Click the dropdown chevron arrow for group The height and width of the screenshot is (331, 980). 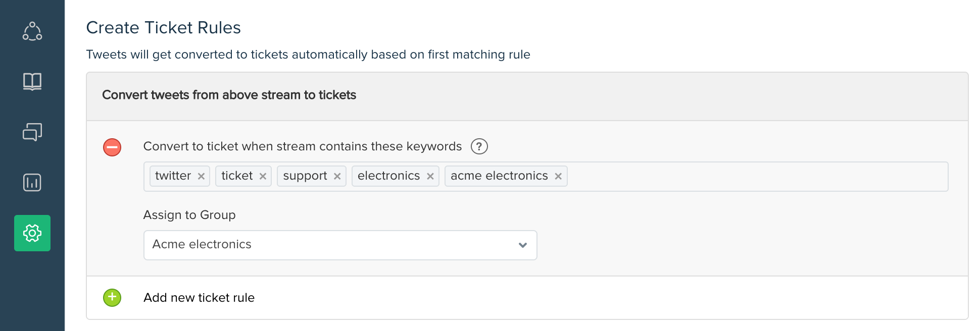(x=523, y=245)
